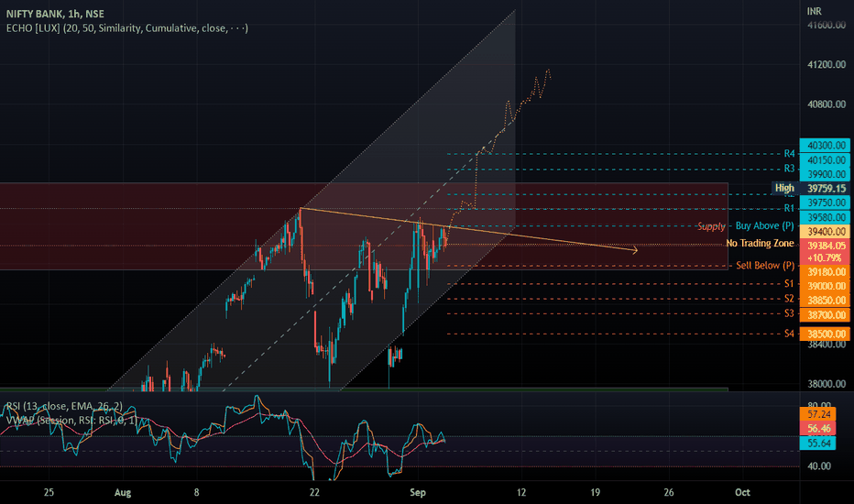Click the Aug date on time axis

coord(123,493)
